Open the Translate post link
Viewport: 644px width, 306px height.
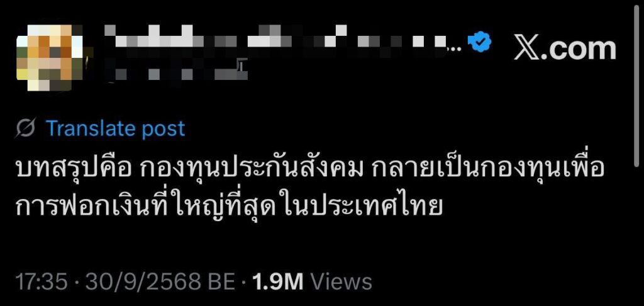tap(116, 128)
